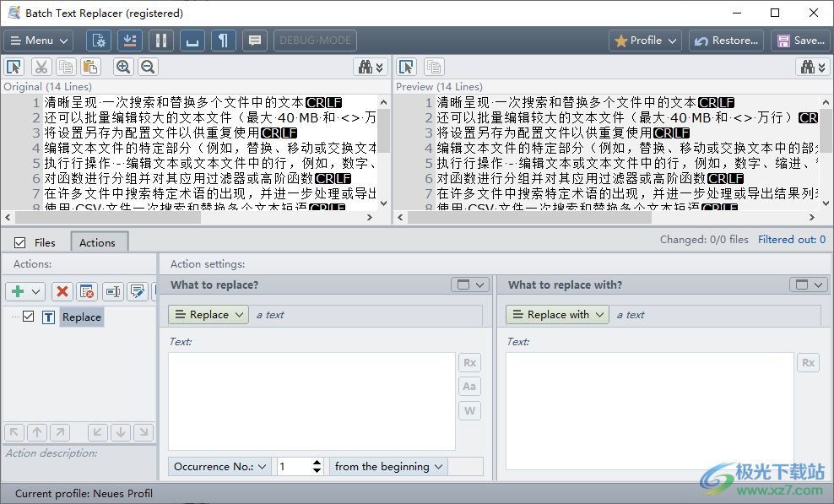The height and width of the screenshot is (504, 834).
Task: Decrease the occurrence number with down arrow
Action: click(x=317, y=470)
